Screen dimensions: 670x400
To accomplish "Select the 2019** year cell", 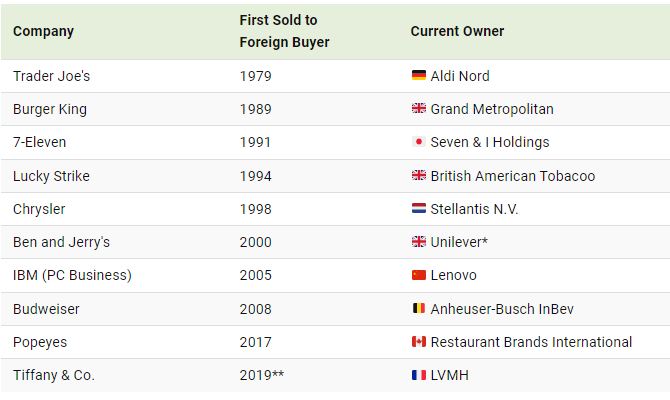I will coord(262,375).
